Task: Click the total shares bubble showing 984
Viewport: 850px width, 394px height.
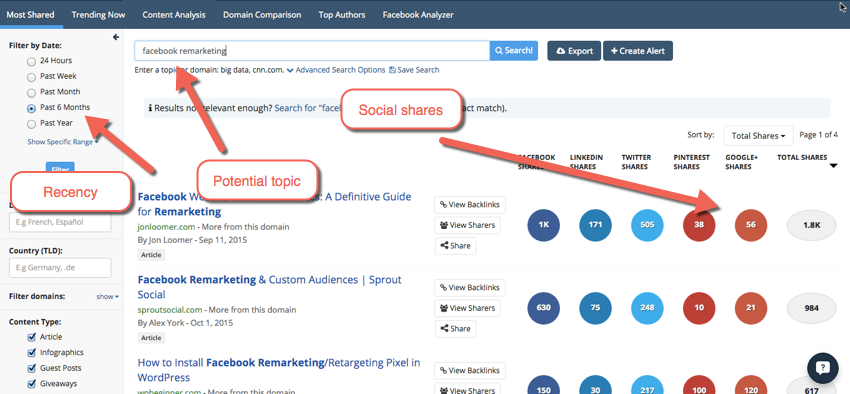Action: 812,308
